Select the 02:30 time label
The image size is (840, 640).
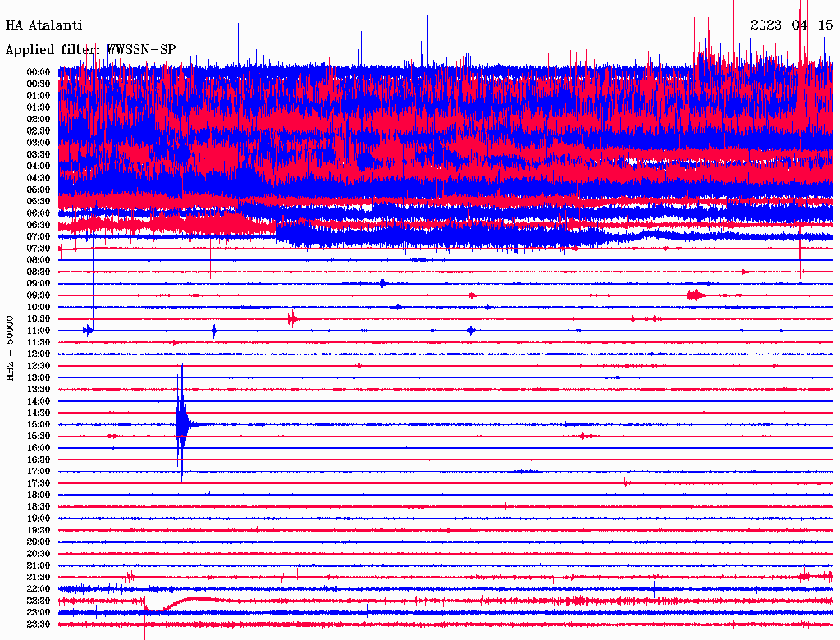pos(39,130)
